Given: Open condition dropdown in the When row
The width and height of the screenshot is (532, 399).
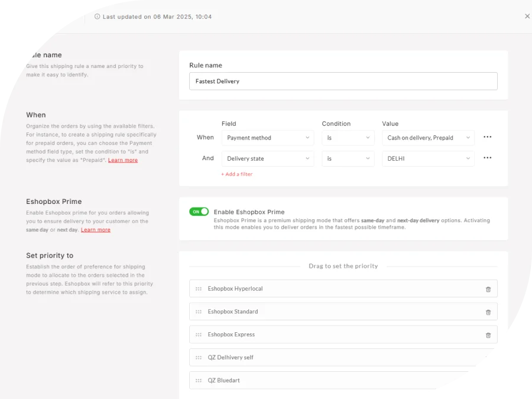Looking at the screenshot, I should [x=348, y=138].
